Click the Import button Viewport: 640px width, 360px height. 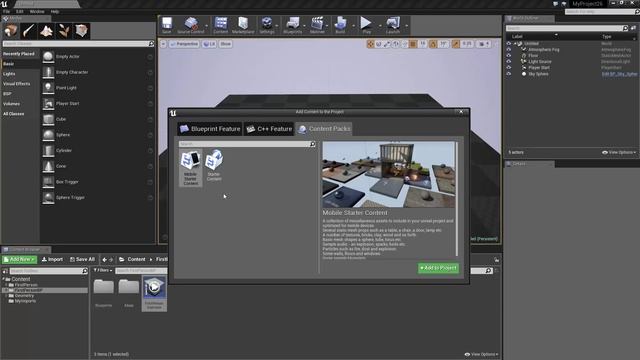tap(52, 259)
